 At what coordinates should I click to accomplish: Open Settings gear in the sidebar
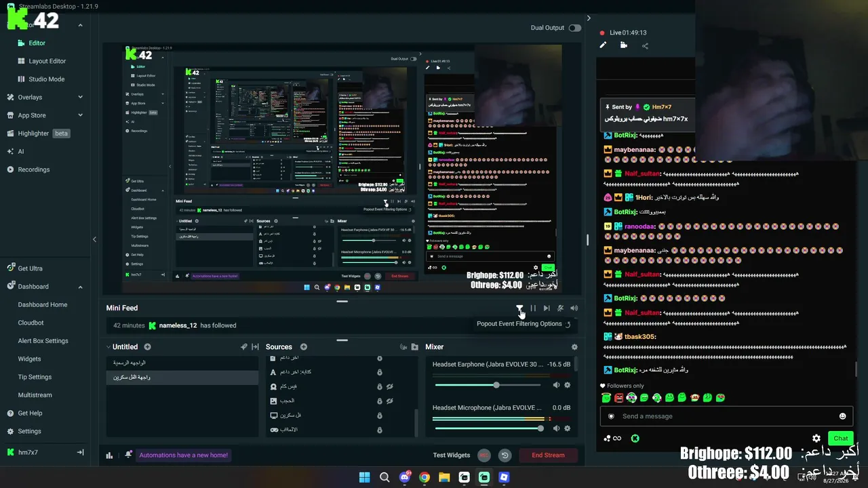click(10, 431)
